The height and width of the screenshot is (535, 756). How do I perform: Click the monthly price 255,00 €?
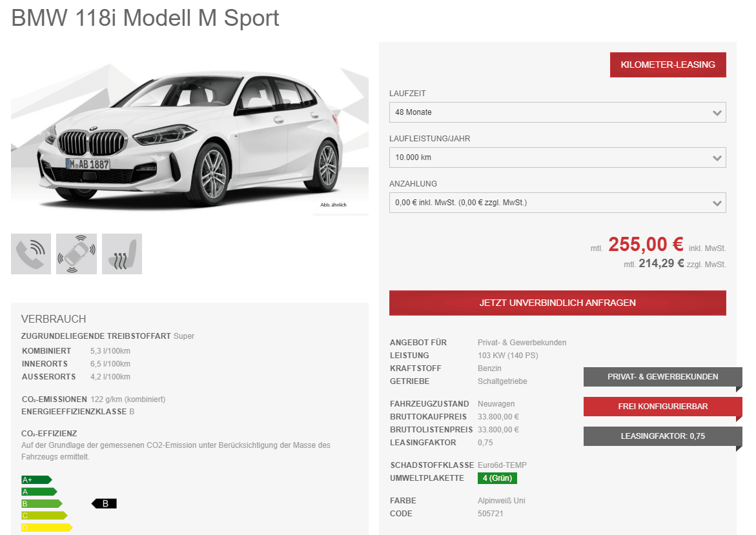(x=646, y=245)
